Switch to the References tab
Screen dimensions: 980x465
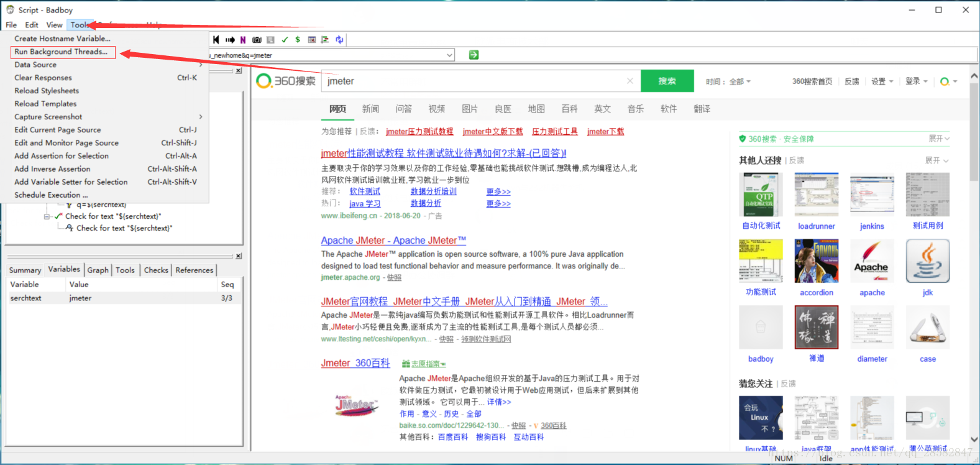pos(194,270)
